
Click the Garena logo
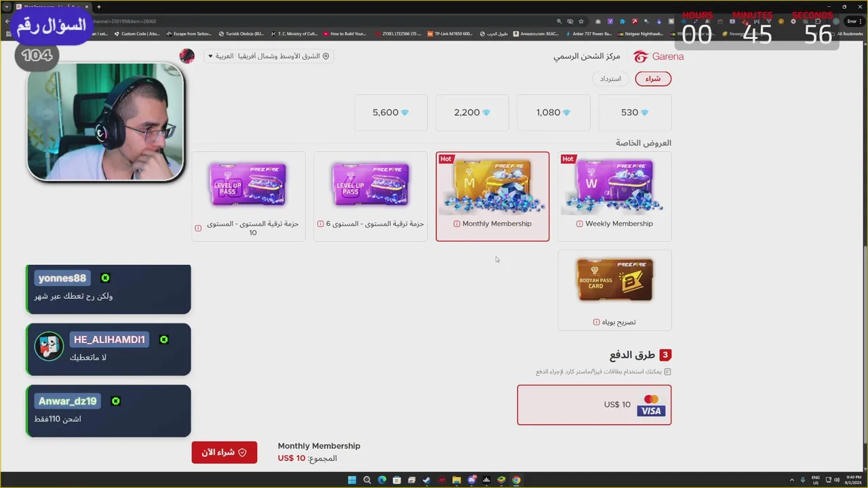coord(658,57)
